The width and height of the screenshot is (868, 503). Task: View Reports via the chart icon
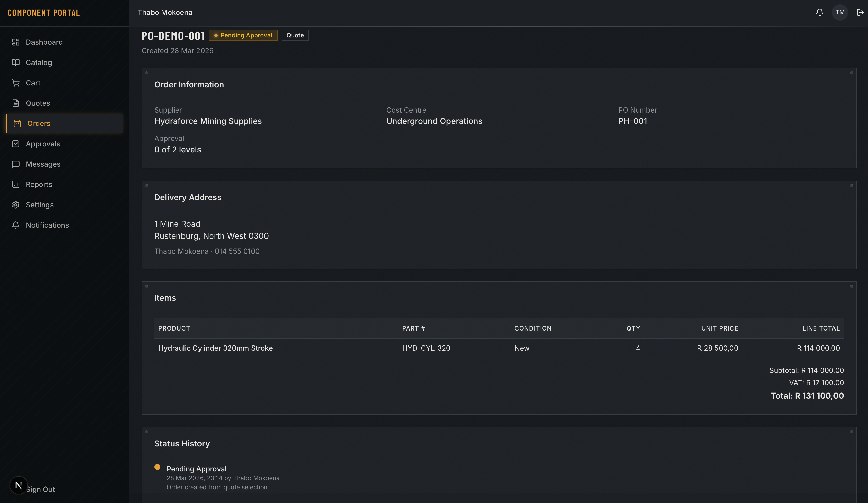[x=16, y=184]
